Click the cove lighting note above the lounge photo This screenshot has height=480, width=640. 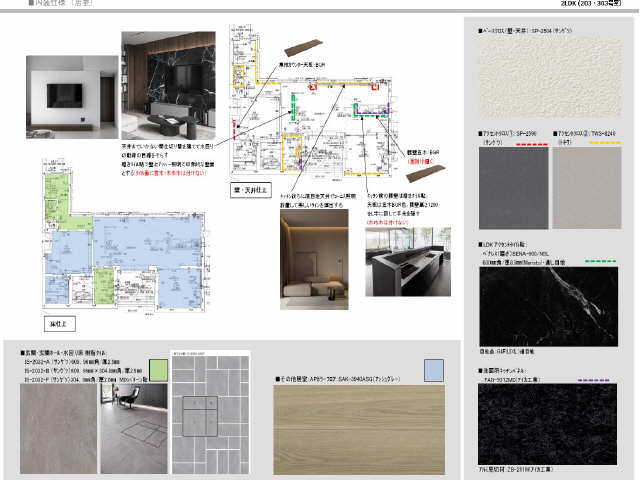pyautogui.click(x=318, y=200)
